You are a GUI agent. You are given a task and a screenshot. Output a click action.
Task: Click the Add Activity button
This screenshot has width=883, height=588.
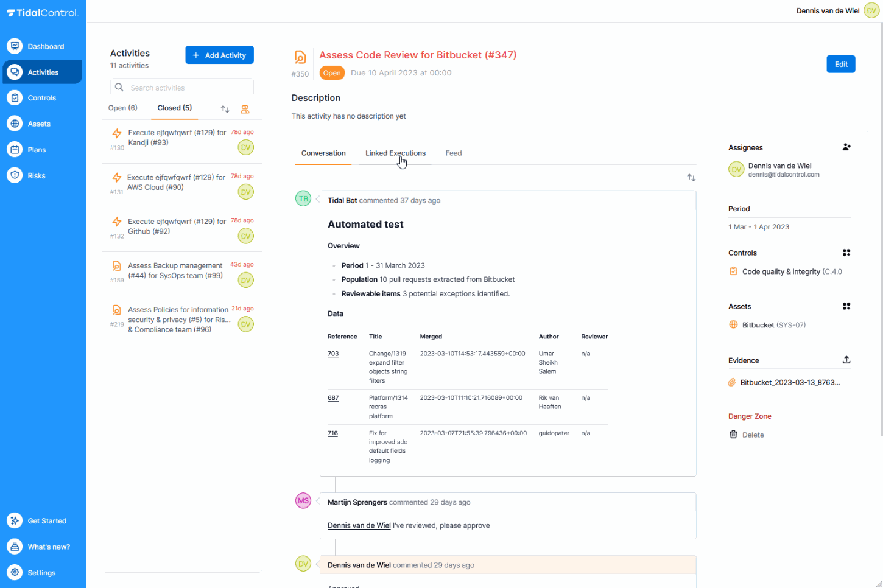pyautogui.click(x=219, y=55)
